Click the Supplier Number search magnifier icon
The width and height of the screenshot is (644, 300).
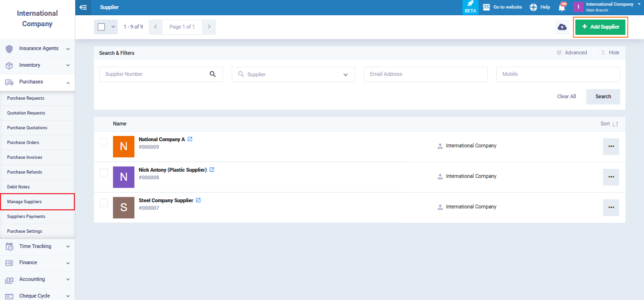point(213,74)
